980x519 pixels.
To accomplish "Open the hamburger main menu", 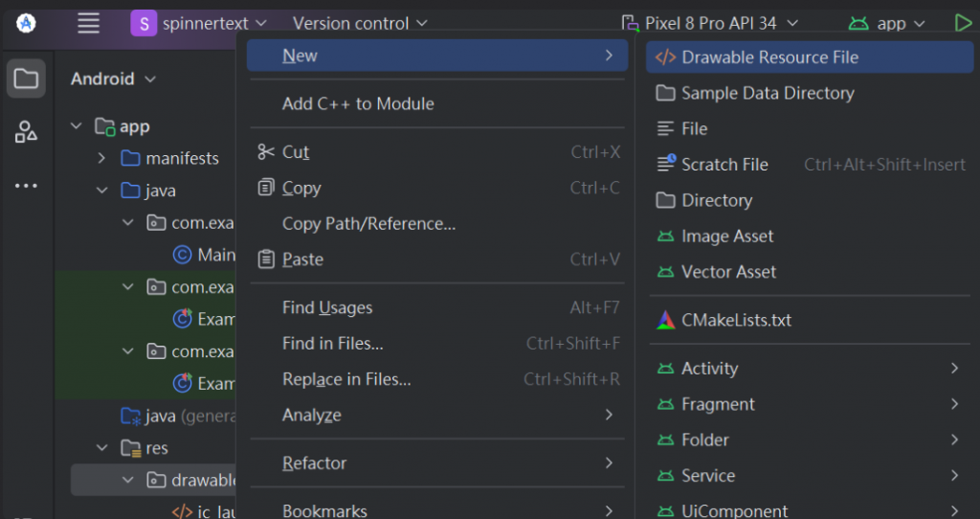I will (x=88, y=23).
